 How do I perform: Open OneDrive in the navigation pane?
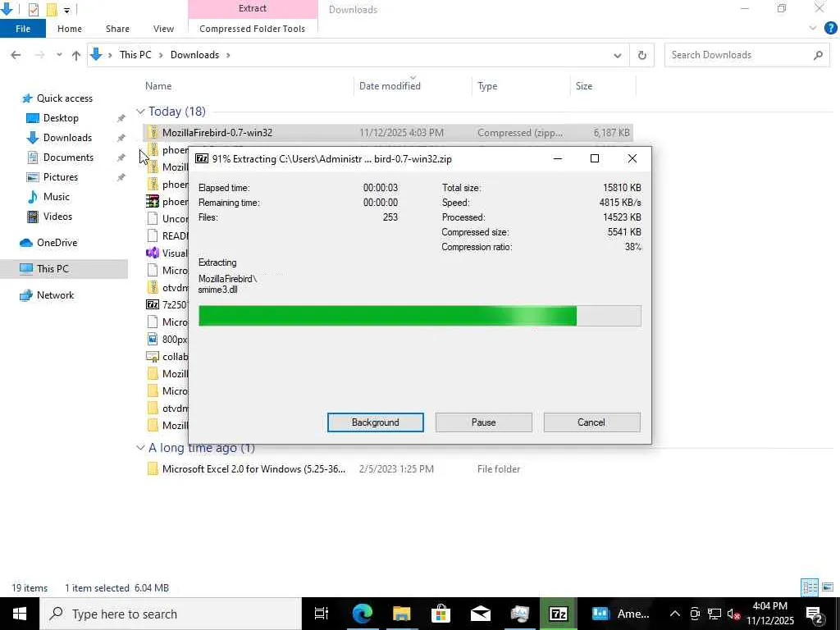click(x=57, y=243)
